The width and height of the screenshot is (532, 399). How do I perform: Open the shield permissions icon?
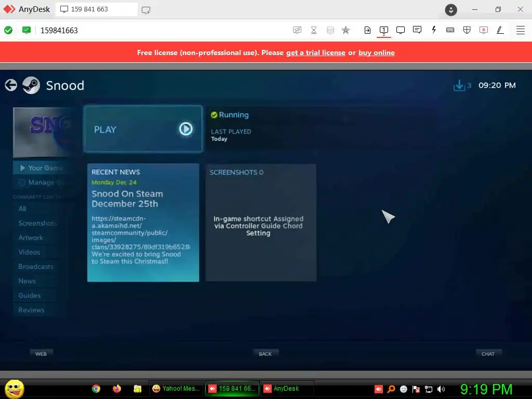[x=467, y=30]
